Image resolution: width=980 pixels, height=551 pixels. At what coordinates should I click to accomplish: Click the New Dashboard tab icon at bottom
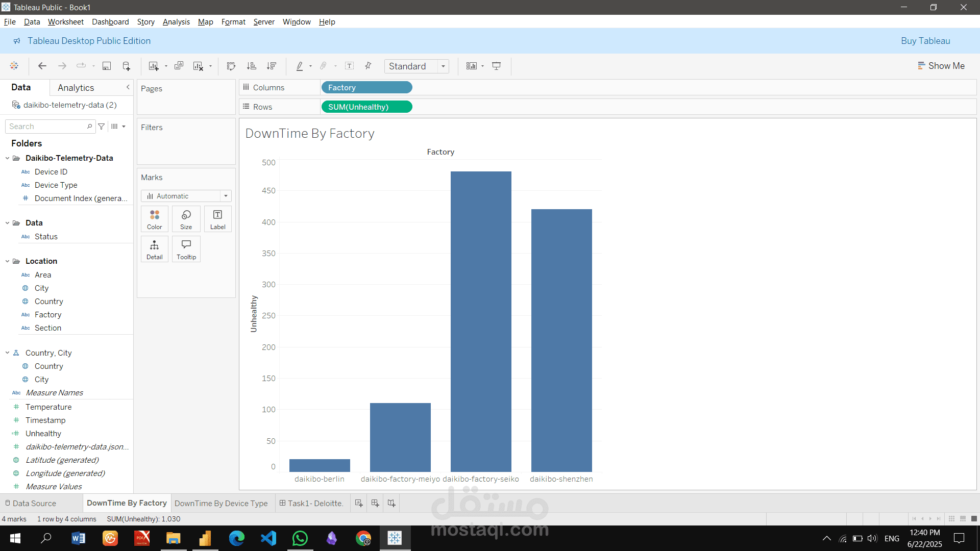click(375, 503)
